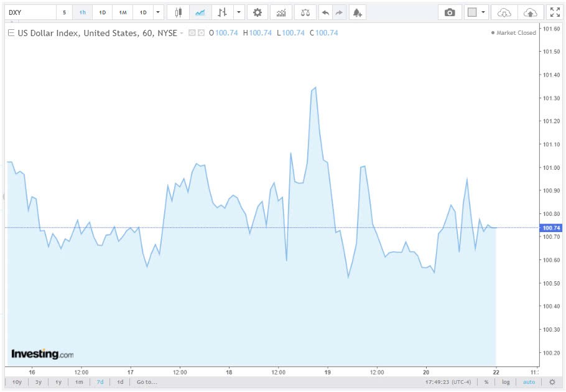Open chart properties gear in top toolbar
566x392 pixels.
257,12
